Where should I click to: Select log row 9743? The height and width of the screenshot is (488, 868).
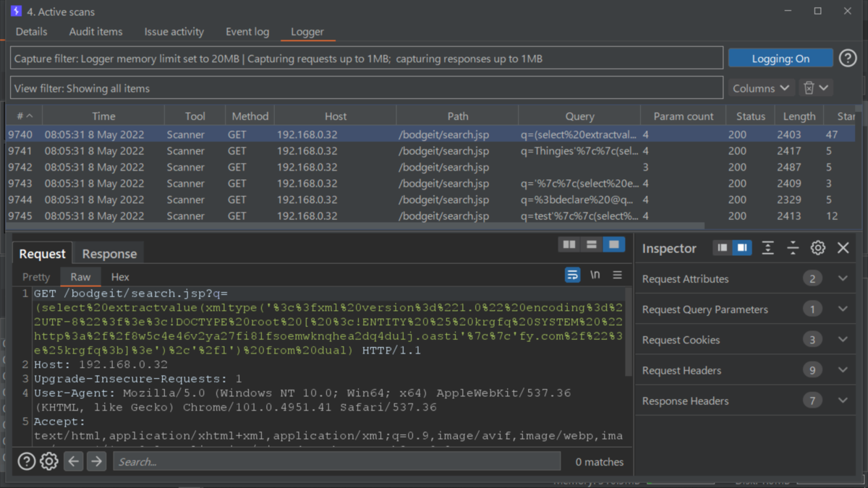430,184
